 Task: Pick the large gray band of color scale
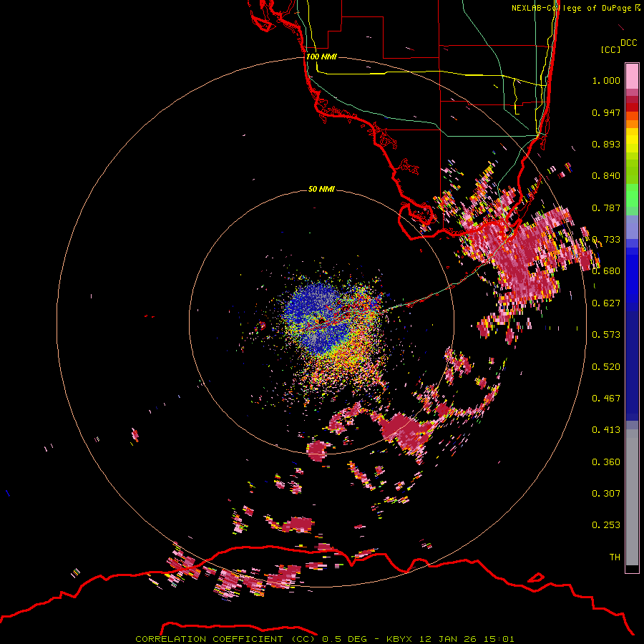[632, 497]
